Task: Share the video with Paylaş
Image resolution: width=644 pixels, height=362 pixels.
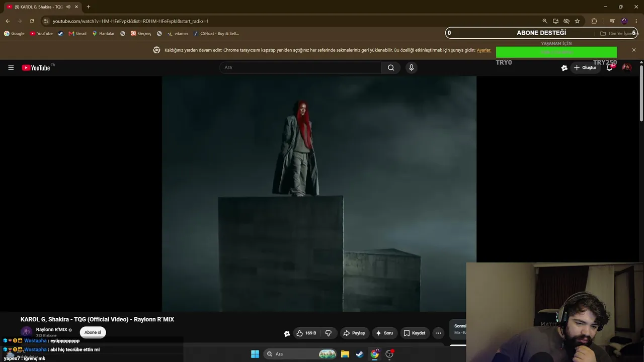Action: 354,333
